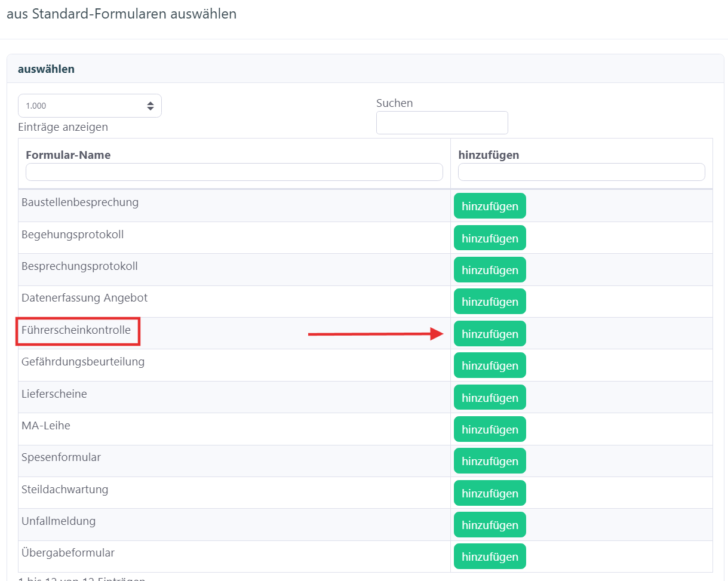Focus the Formular-Name filter field

(x=234, y=172)
